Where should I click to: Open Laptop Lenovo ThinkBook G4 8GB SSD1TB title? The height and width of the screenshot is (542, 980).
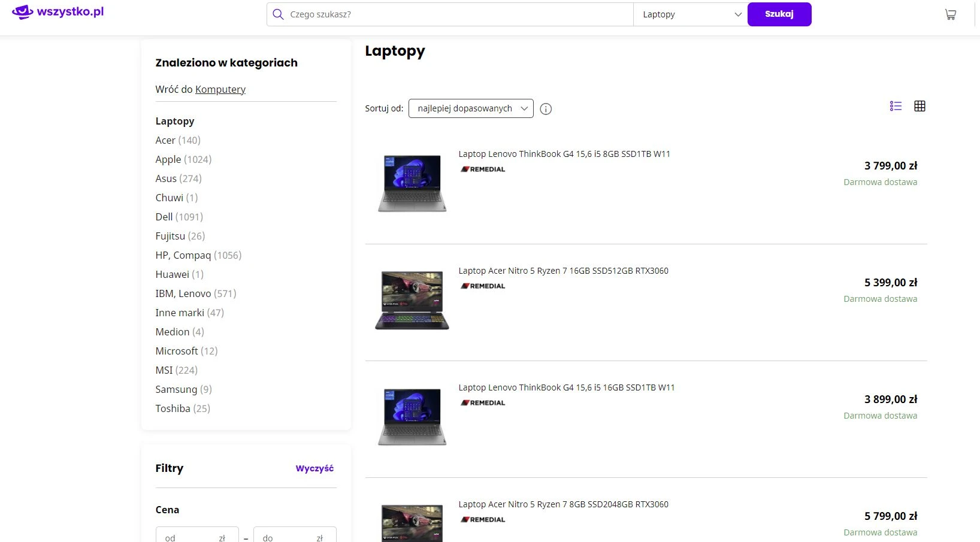point(564,154)
